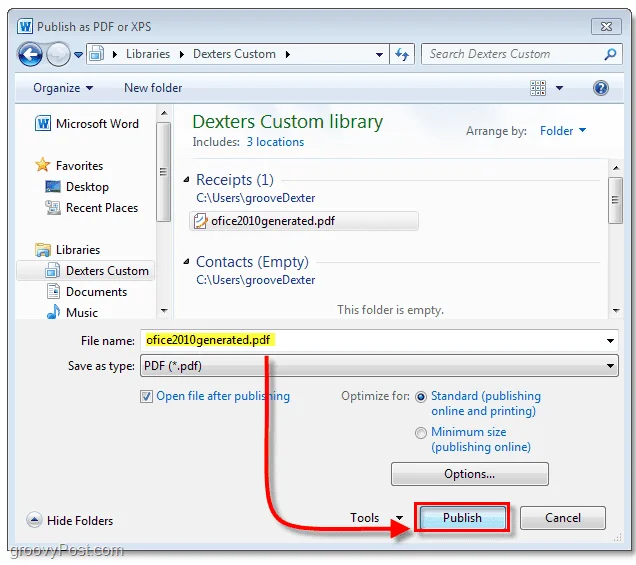Expand the File name dropdown arrow

tap(610, 341)
